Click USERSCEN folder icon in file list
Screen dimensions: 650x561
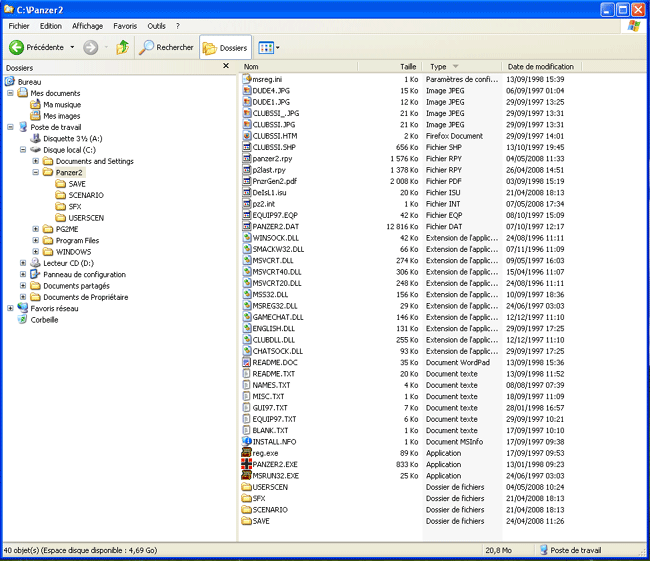[x=247, y=487]
